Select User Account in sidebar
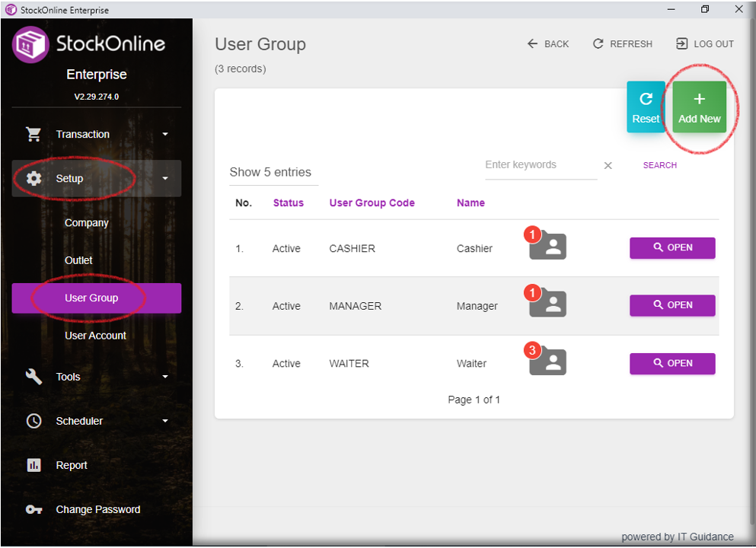 (95, 336)
